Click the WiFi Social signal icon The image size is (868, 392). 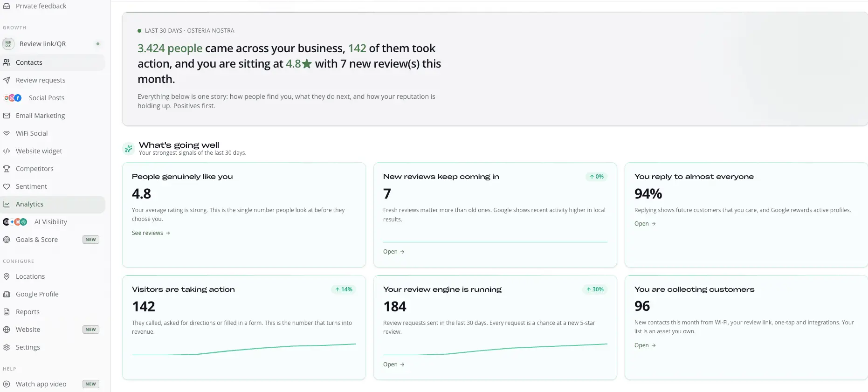[7, 133]
